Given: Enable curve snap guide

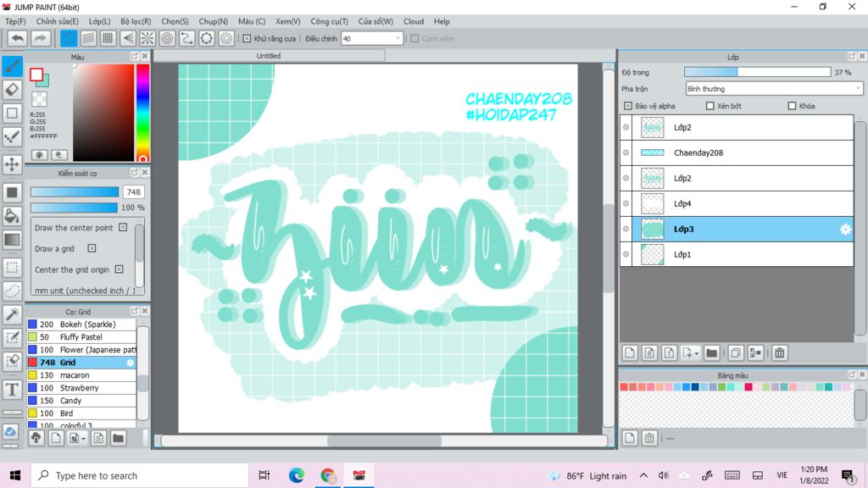Looking at the screenshot, I should click(187, 39).
